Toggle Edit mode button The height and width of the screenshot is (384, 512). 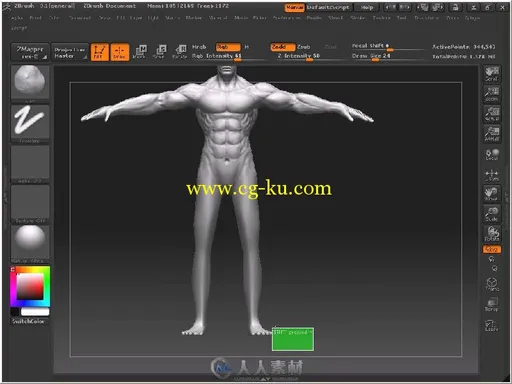coord(100,52)
